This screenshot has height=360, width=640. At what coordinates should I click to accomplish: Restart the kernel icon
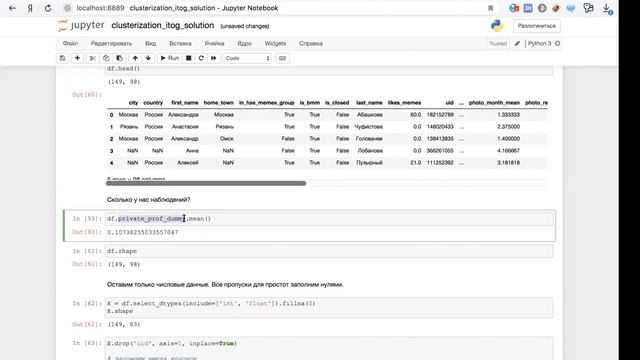pyautogui.click(x=201, y=58)
